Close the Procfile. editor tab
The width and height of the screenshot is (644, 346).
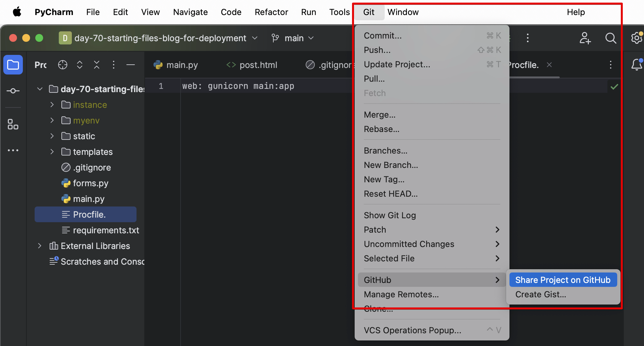(x=549, y=65)
